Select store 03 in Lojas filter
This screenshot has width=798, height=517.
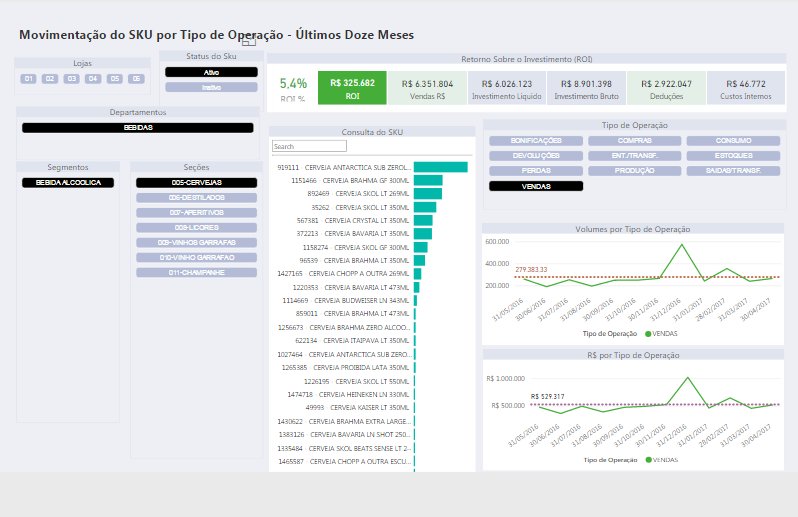tap(72, 78)
